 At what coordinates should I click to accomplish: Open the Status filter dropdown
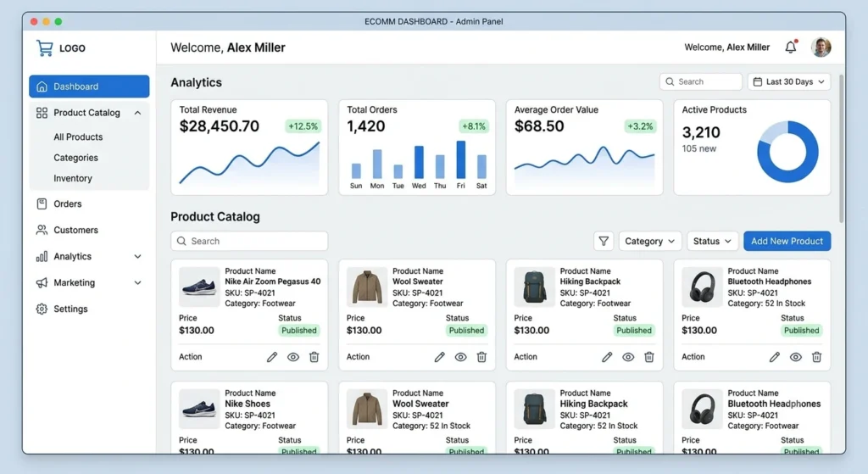[x=712, y=241]
